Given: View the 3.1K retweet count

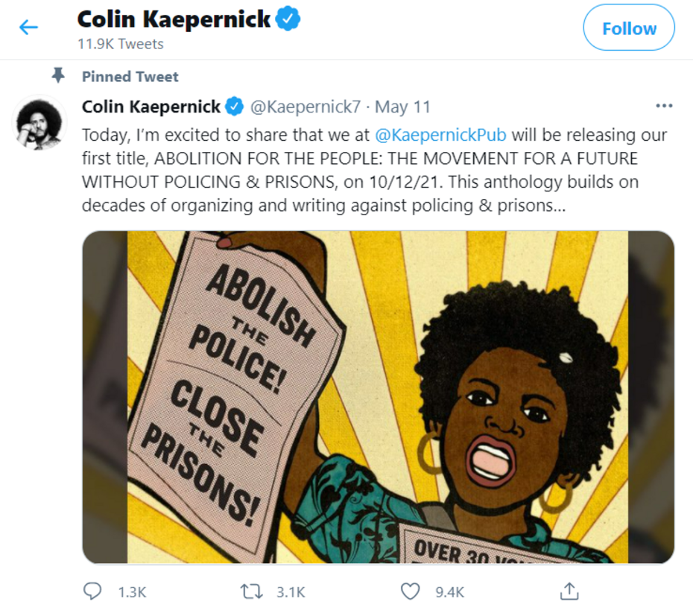Looking at the screenshot, I should click(x=291, y=592).
